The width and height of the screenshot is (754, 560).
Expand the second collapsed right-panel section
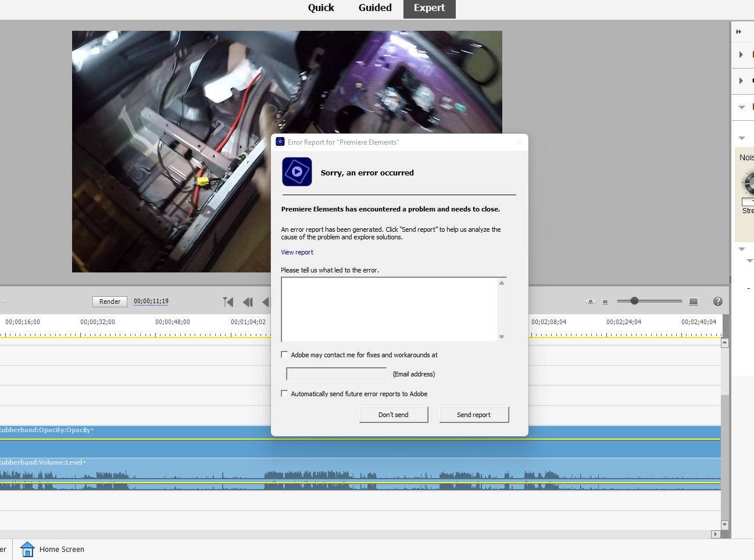[741, 81]
